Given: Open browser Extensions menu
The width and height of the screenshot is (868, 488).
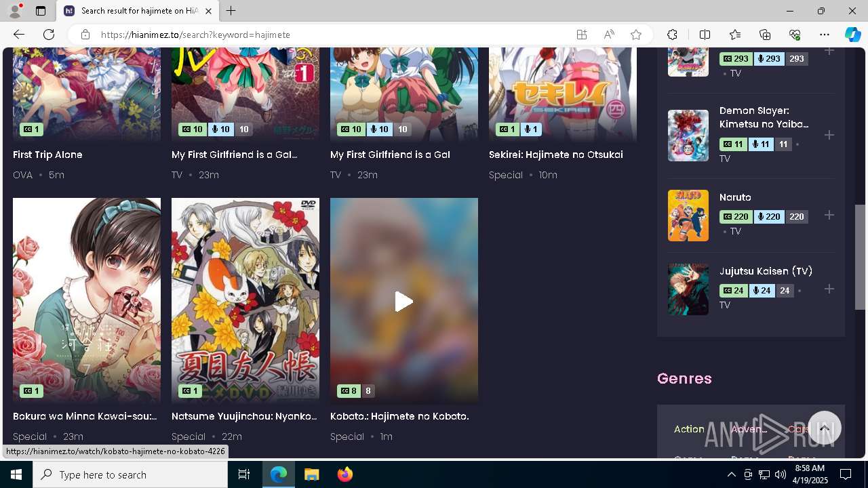Looking at the screenshot, I should click(x=672, y=35).
